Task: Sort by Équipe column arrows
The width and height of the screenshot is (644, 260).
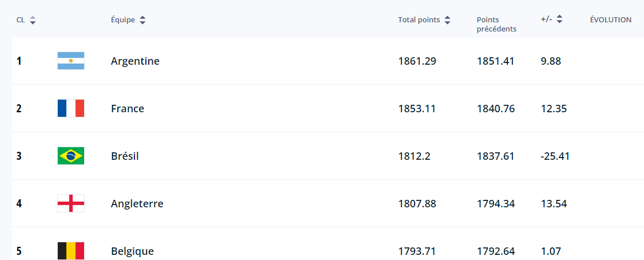Action: (x=142, y=20)
